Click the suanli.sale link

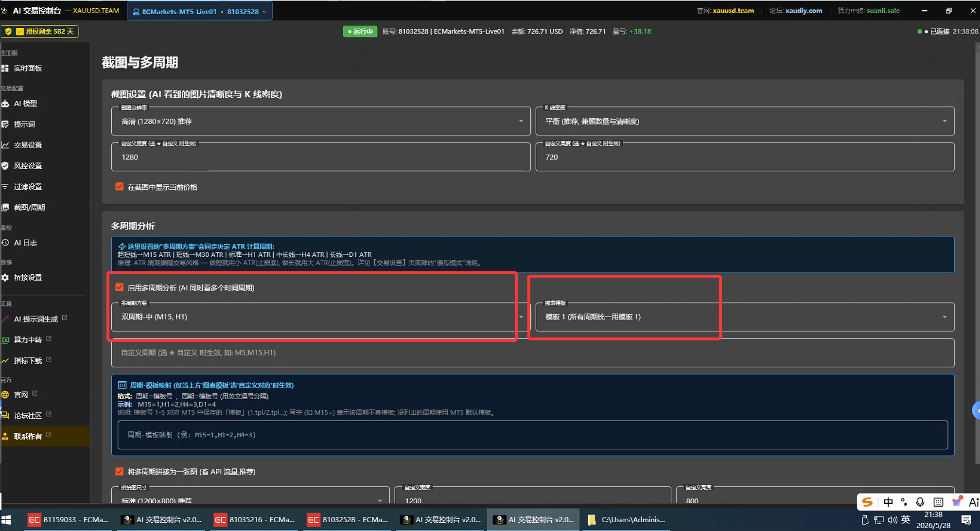(883, 11)
